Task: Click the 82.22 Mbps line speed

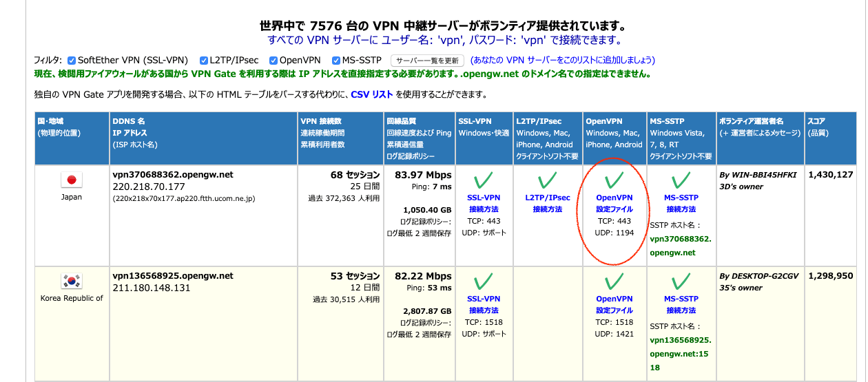Action: coord(423,276)
